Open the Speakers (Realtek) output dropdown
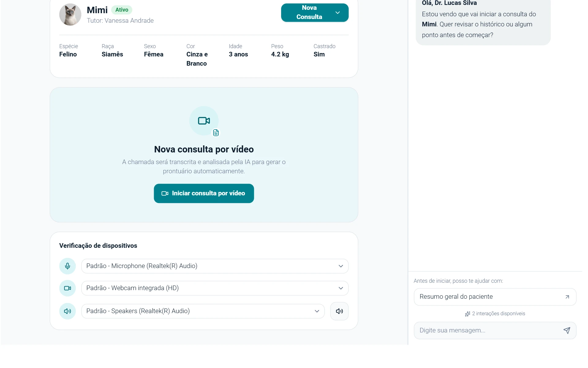588x368 pixels. (203, 311)
